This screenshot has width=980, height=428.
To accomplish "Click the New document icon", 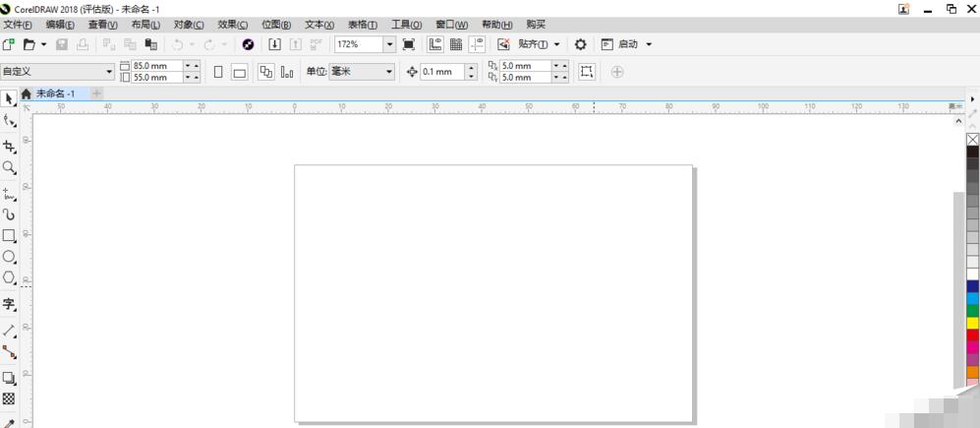I will [x=9, y=44].
